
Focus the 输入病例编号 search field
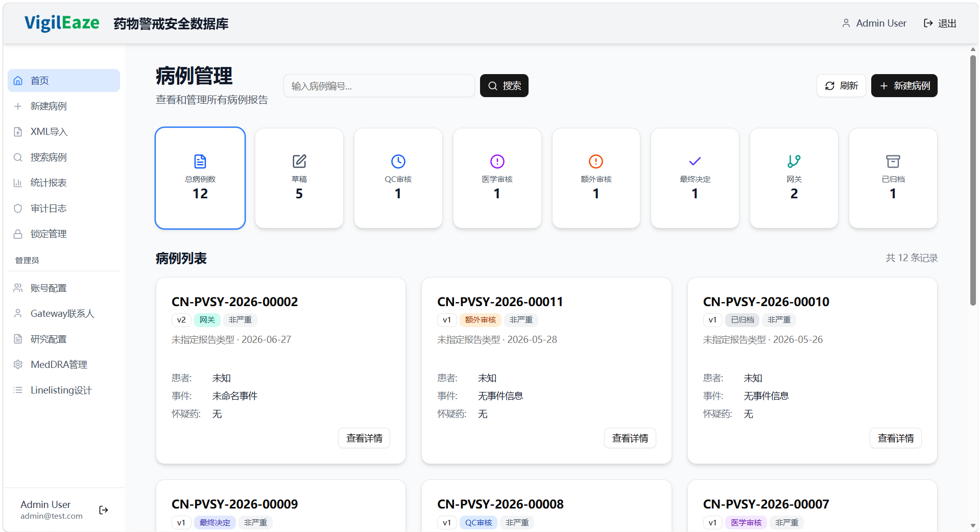pos(379,86)
